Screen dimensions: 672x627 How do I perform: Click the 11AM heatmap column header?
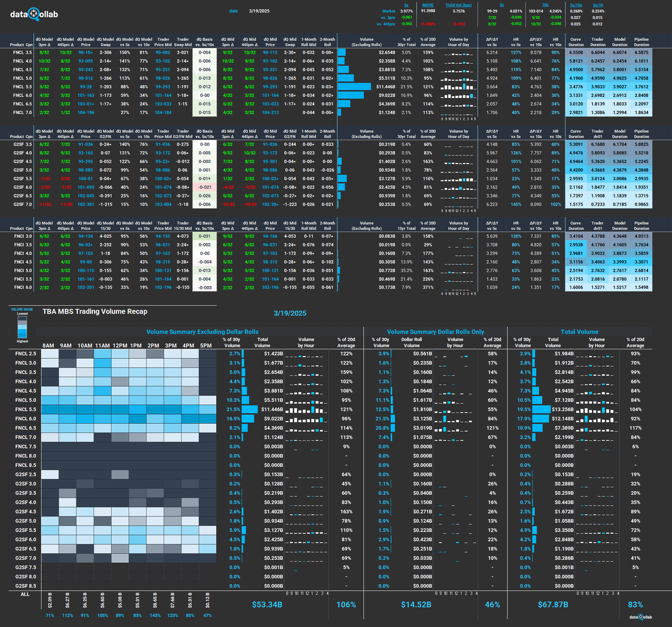click(102, 345)
